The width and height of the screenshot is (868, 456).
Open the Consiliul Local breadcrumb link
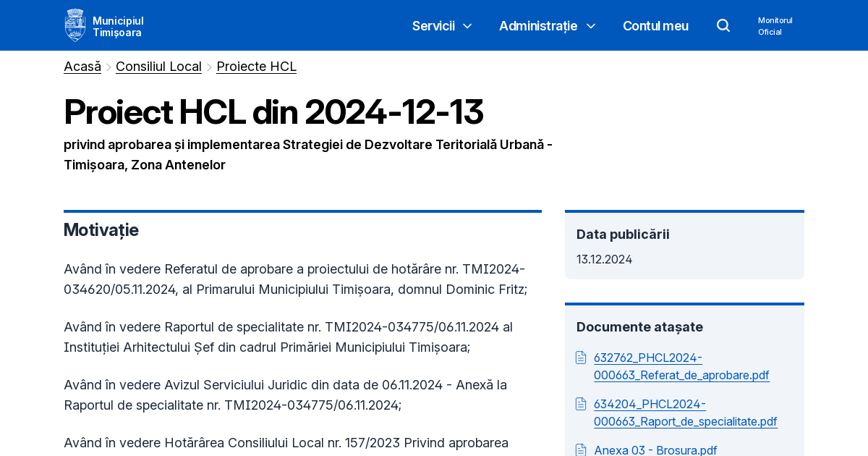pos(158,66)
